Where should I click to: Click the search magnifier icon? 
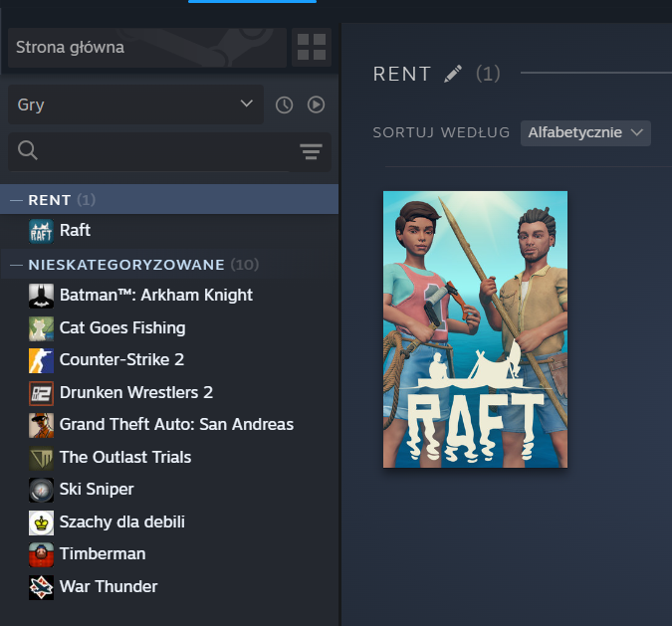(28, 151)
